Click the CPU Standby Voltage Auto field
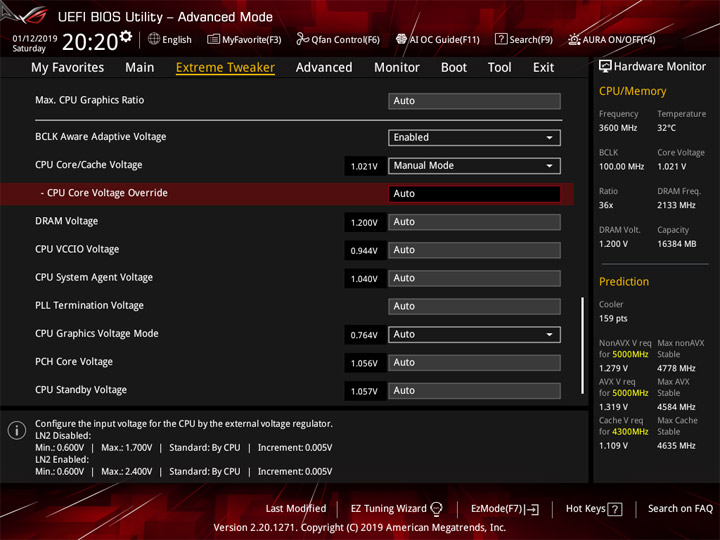 (x=474, y=391)
